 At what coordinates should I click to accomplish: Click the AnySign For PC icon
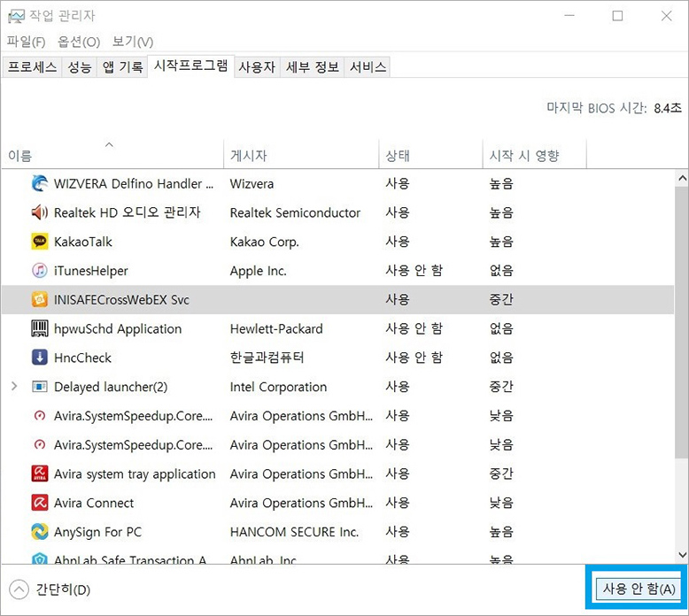coord(40,531)
